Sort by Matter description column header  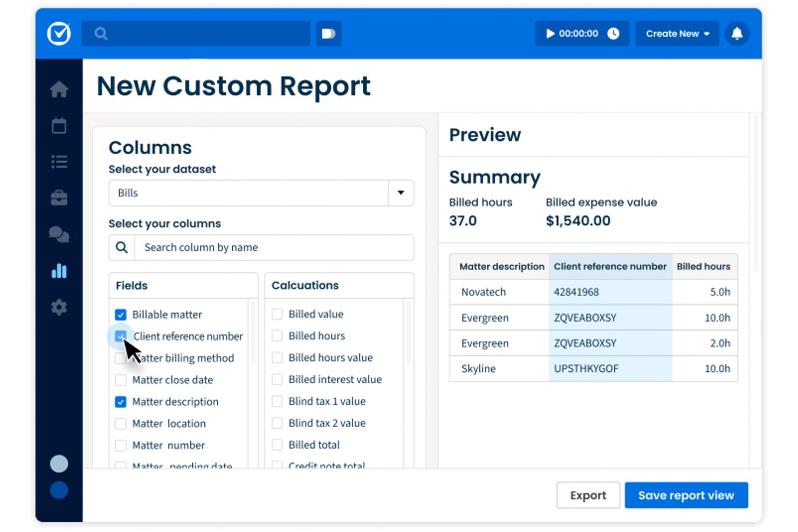tap(501, 266)
